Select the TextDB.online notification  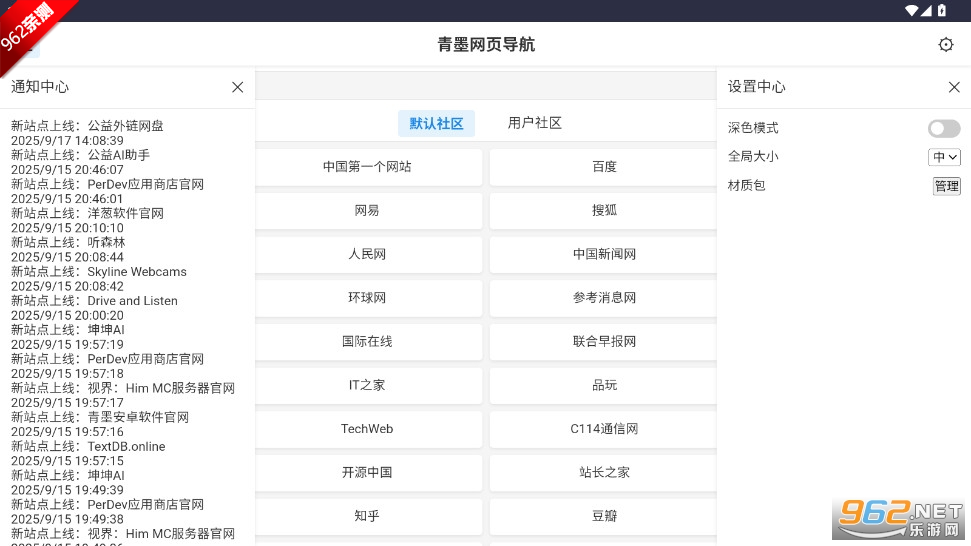pos(88,446)
